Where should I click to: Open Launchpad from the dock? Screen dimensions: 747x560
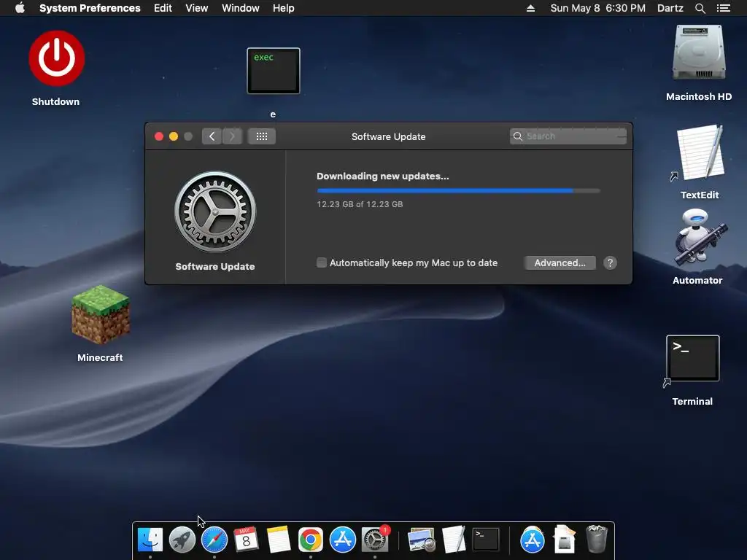click(x=182, y=540)
